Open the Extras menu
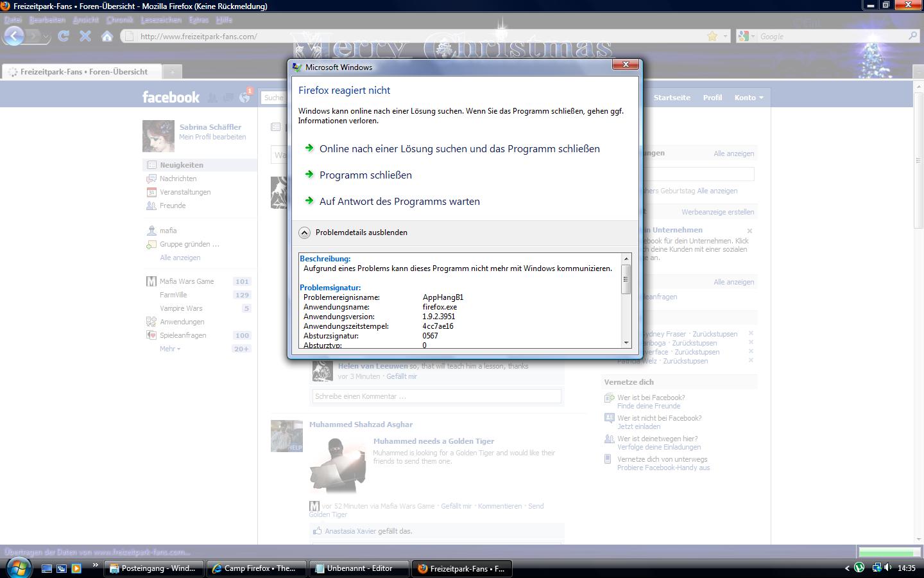924x578 pixels. [199, 20]
